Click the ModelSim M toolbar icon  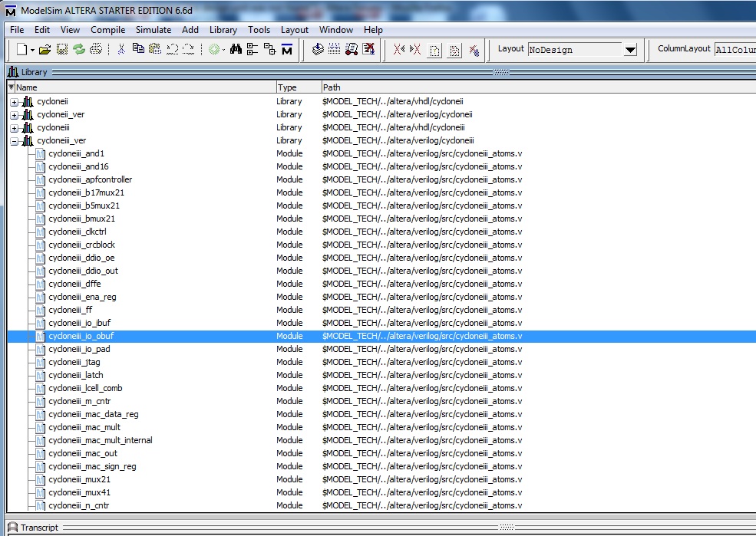click(x=287, y=49)
